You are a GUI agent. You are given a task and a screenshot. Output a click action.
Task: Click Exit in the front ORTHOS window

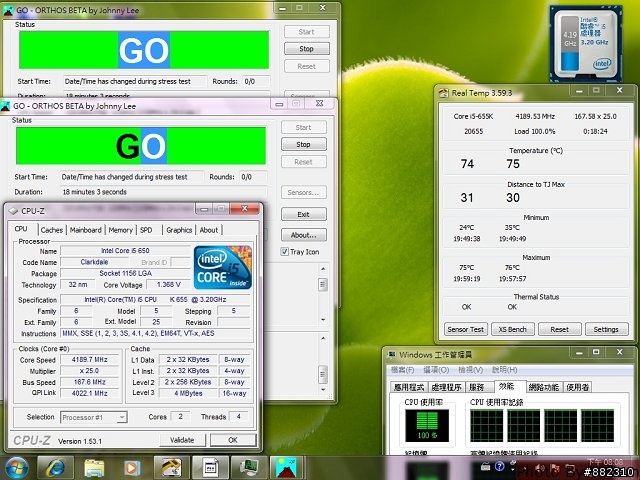[x=303, y=214]
